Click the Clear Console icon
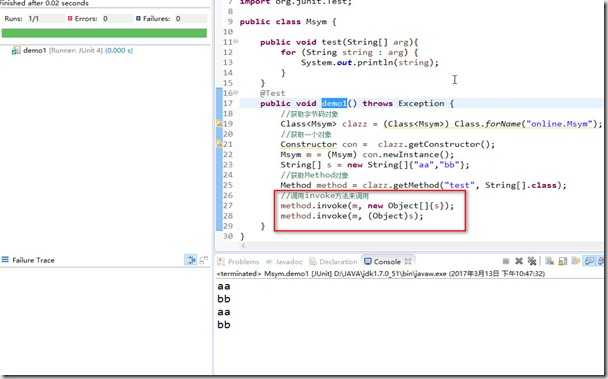608x379 pixels. 549,261
